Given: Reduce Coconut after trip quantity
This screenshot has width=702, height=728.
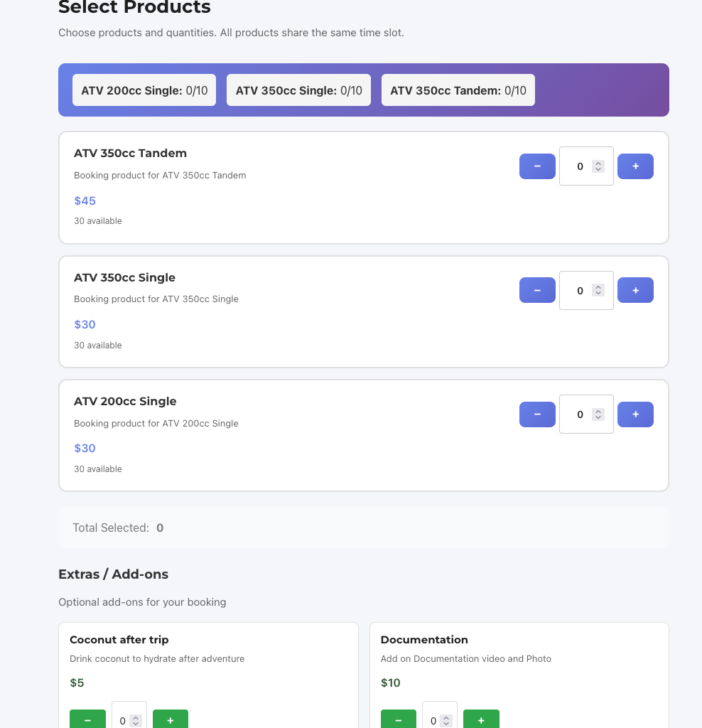Looking at the screenshot, I should (87, 720).
